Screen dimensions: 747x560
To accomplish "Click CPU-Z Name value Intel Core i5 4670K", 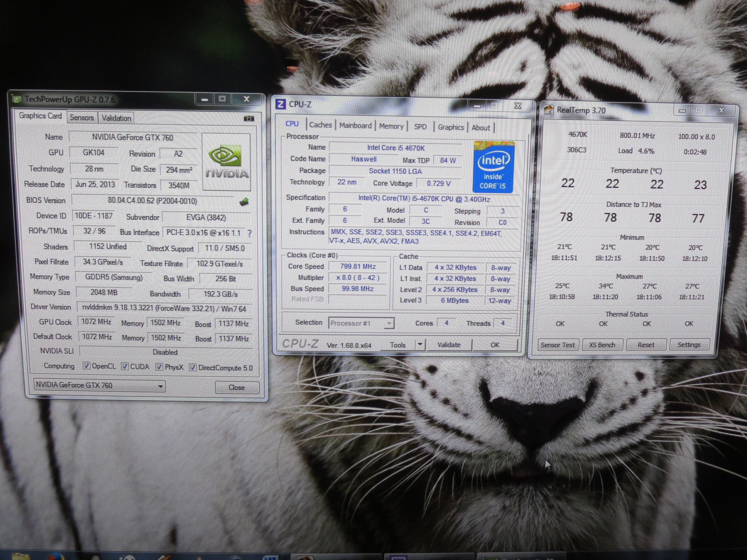I will [396, 148].
